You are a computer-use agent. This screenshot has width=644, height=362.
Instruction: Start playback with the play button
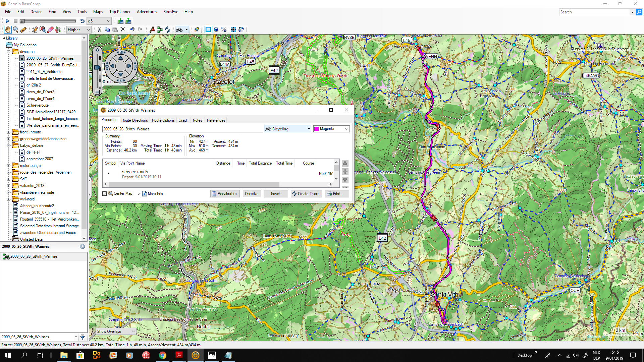7,21
